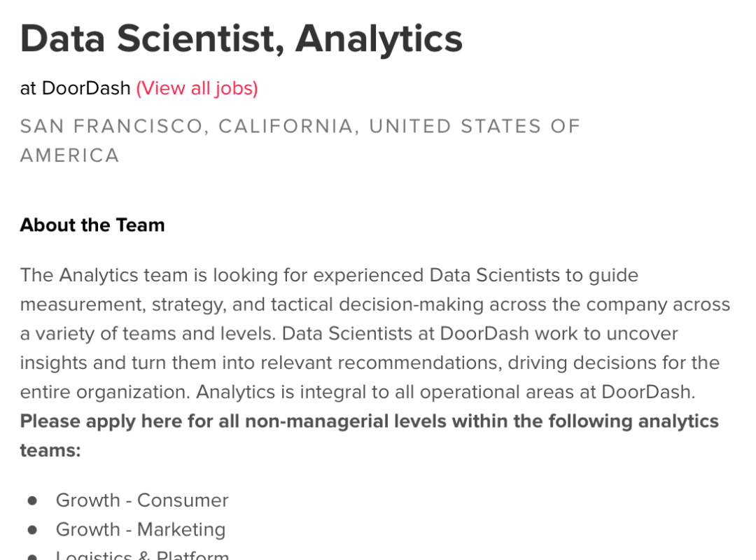
Task: Open the View all jobs link
Action: pyautogui.click(x=197, y=88)
